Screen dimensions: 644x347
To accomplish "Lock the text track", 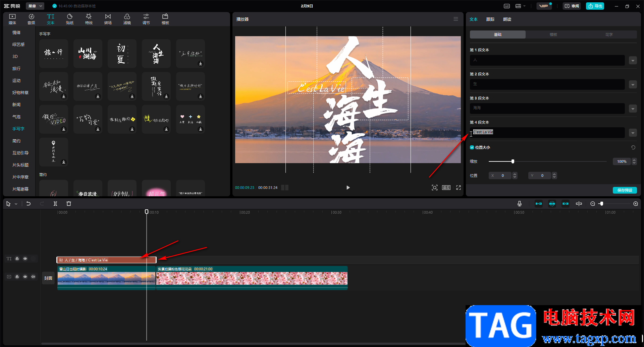I will (x=17, y=259).
